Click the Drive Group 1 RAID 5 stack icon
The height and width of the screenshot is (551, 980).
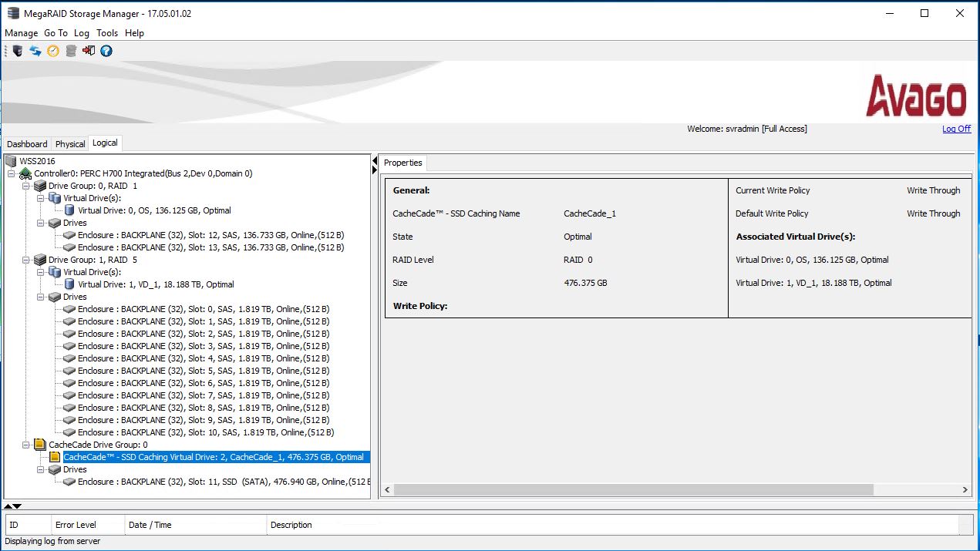[x=40, y=260]
